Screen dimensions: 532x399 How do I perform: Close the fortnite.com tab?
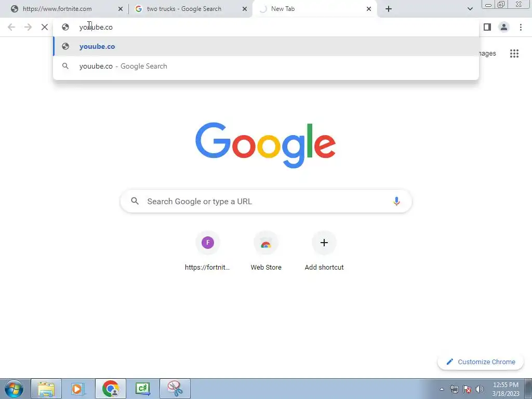pos(121,9)
